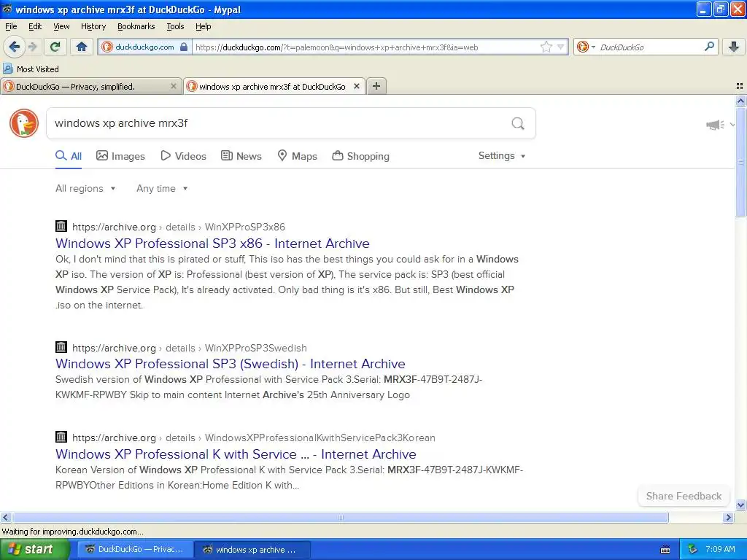Click the keyboard icon in the taskbar
This screenshot has height=560, width=747.
pos(665,550)
